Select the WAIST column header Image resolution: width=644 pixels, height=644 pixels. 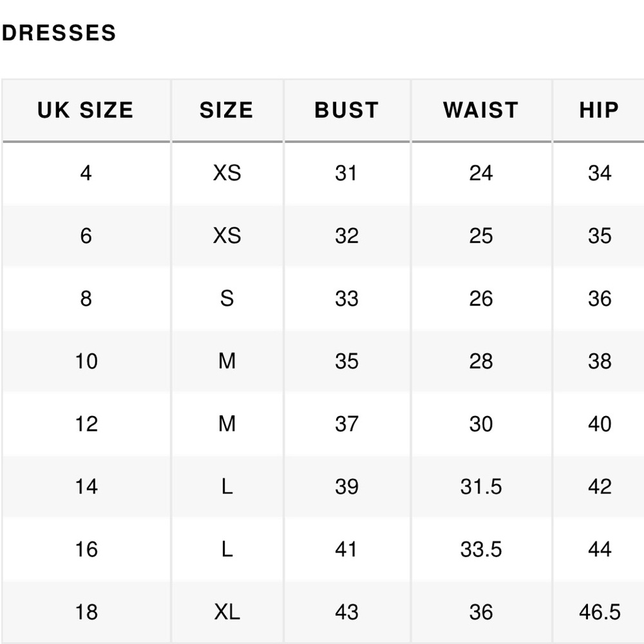(x=480, y=110)
